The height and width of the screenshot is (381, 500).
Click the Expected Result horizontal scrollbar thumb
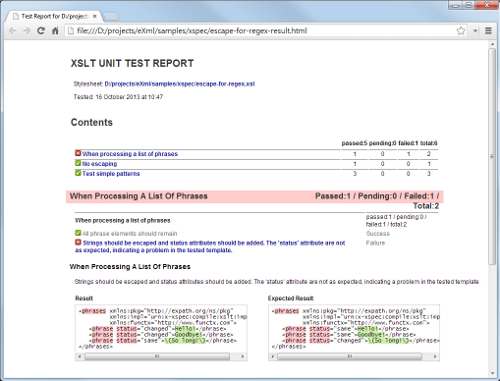tap(350, 357)
